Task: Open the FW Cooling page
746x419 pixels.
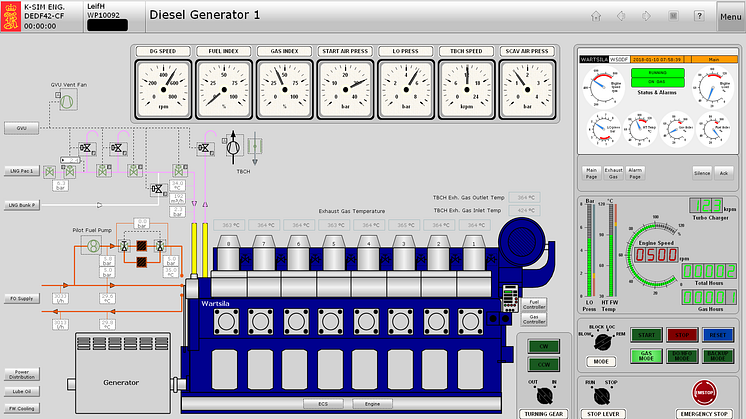Action: tap(22, 408)
